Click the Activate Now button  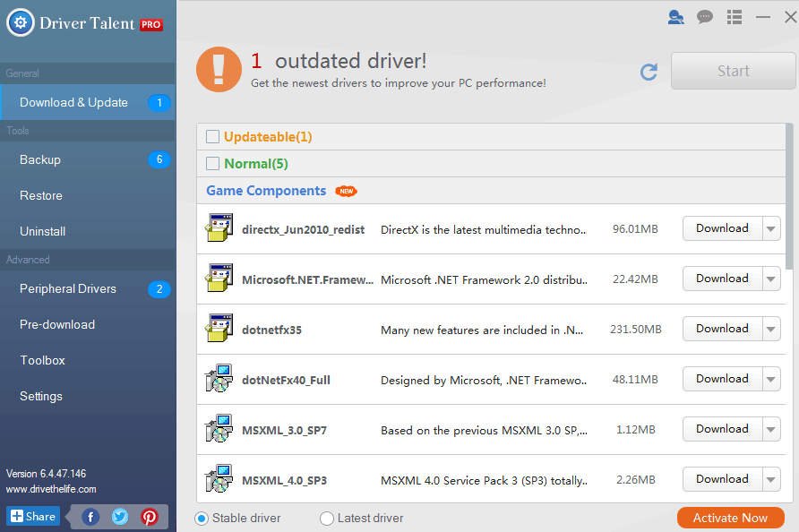point(731,518)
